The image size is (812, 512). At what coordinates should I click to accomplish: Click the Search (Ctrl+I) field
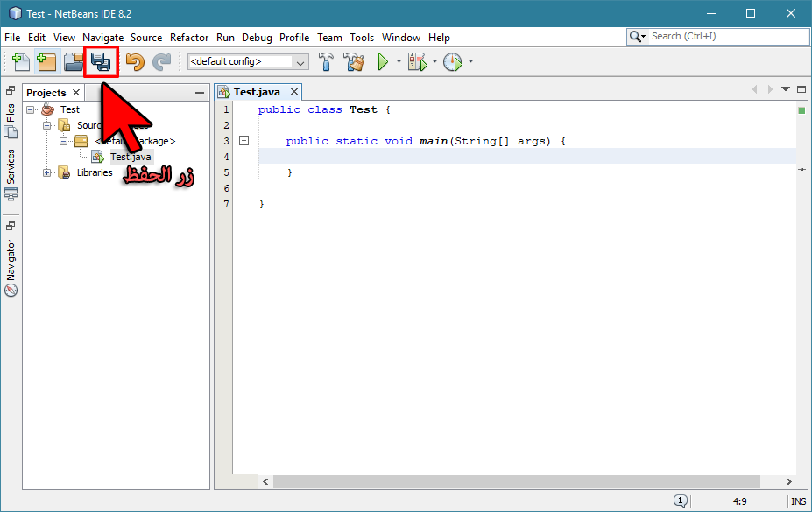(728, 36)
